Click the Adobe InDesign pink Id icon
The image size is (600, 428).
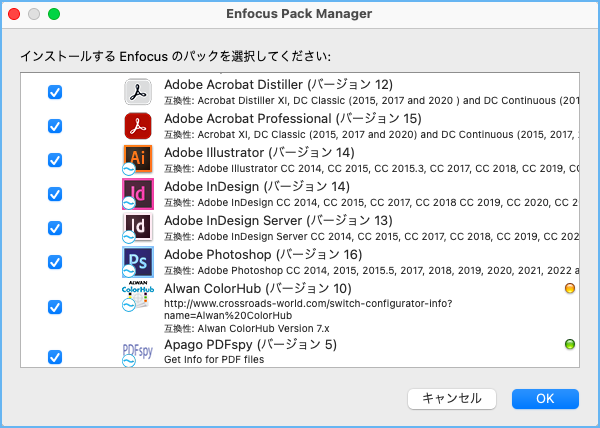(138, 194)
